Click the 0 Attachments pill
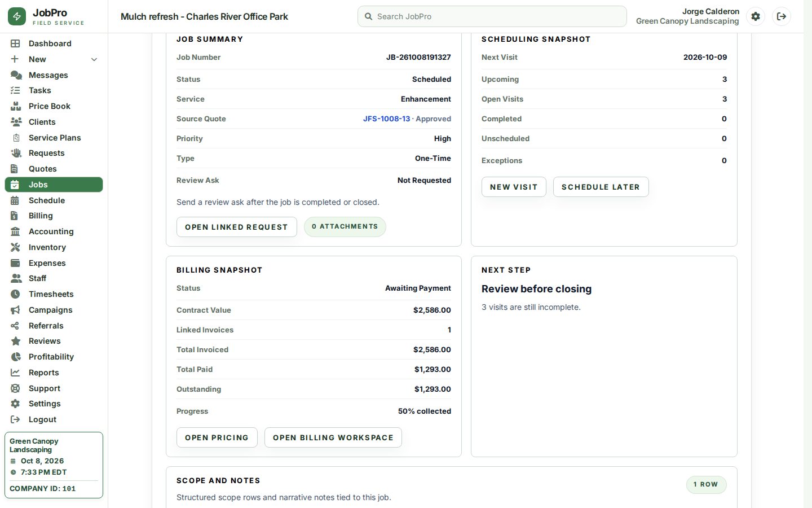This screenshot has height=508, width=812. click(x=345, y=226)
